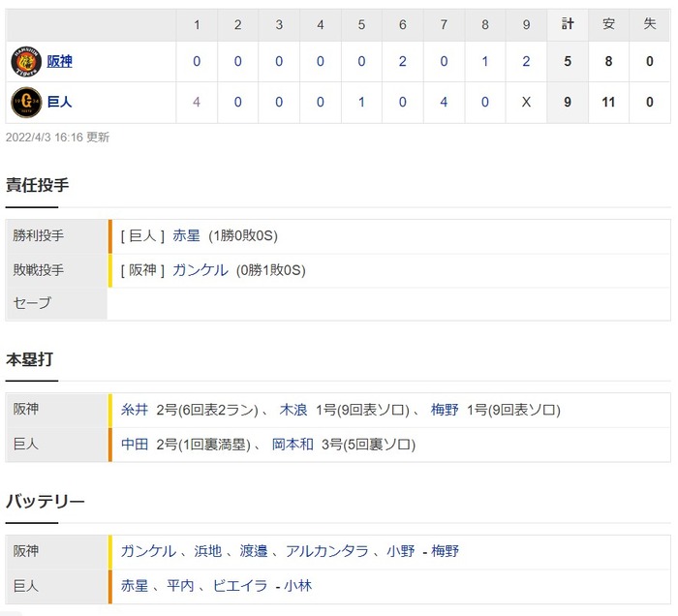Click the Hanshin Tigers team logo
678x616 pixels.
(26, 61)
